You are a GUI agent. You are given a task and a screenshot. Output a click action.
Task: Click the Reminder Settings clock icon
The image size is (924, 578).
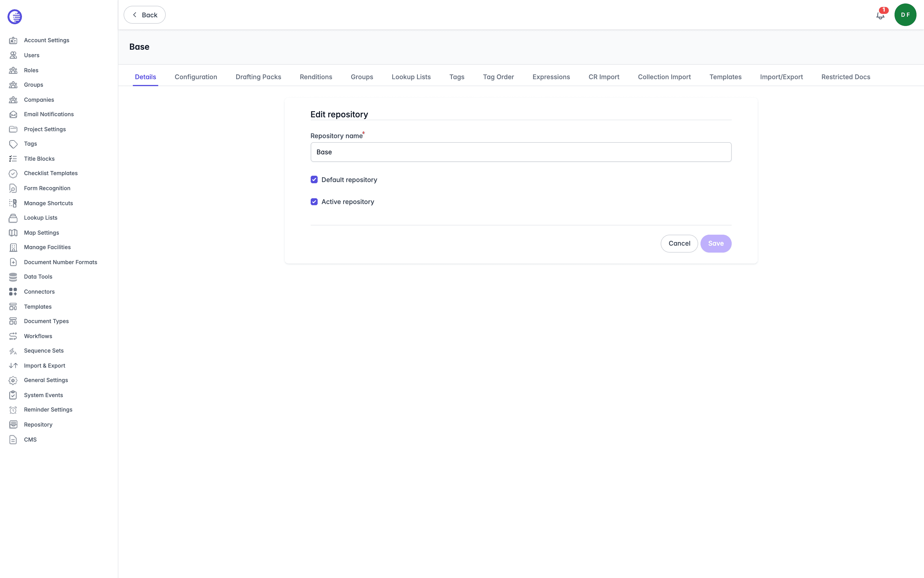click(x=13, y=410)
